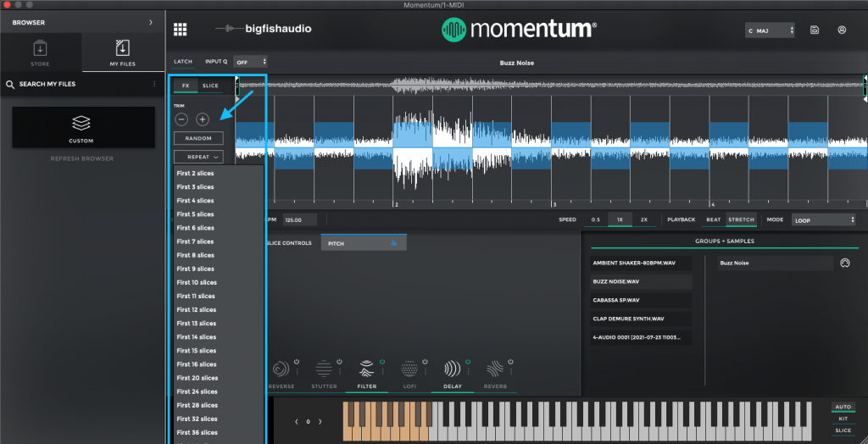This screenshot has width=868, height=444.
Task: Open the user account icon
Action: (x=842, y=30)
